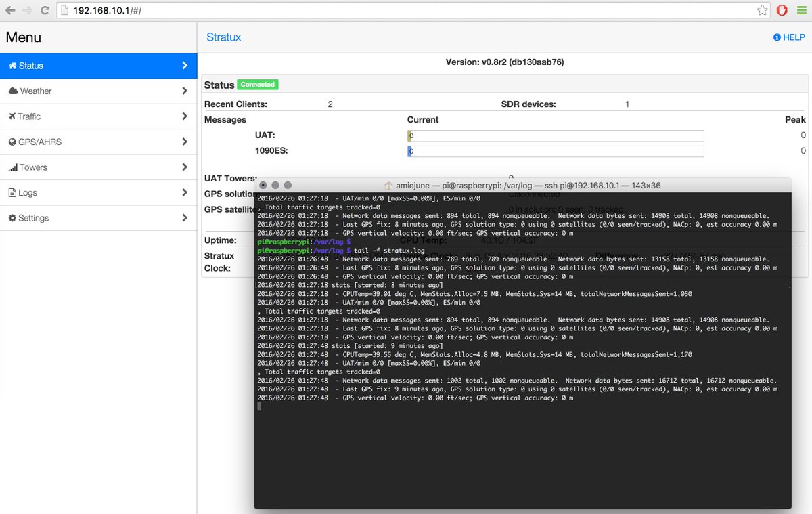Click the UAT message progress bar
This screenshot has height=514, width=812.
click(556, 135)
